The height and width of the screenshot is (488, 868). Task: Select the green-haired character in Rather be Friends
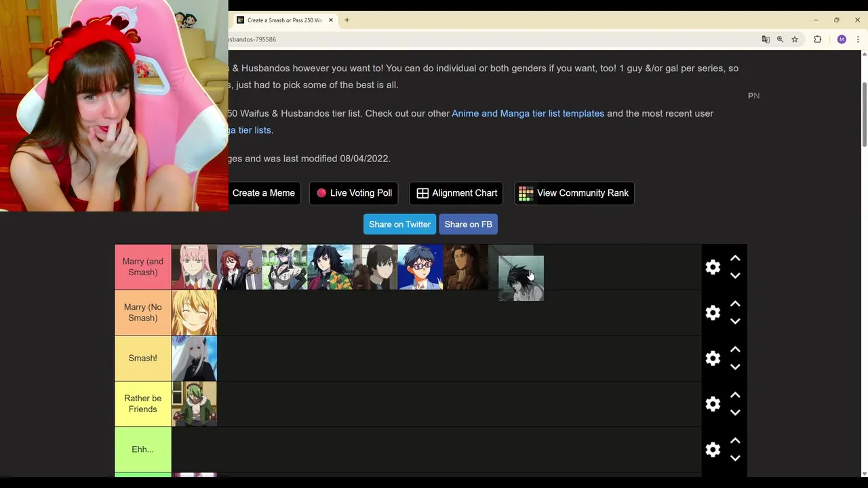click(194, 404)
